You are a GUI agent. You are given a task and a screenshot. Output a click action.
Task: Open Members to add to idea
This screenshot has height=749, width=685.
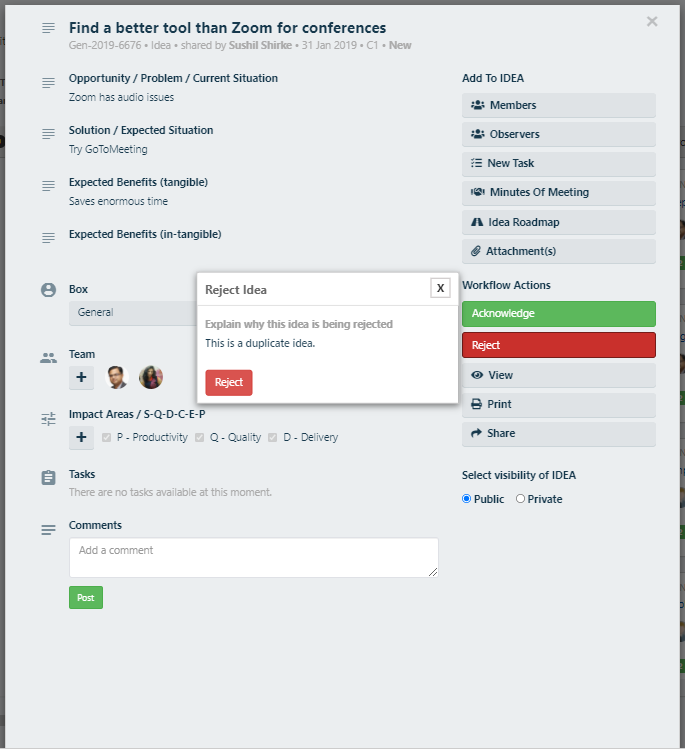[558, 105]
